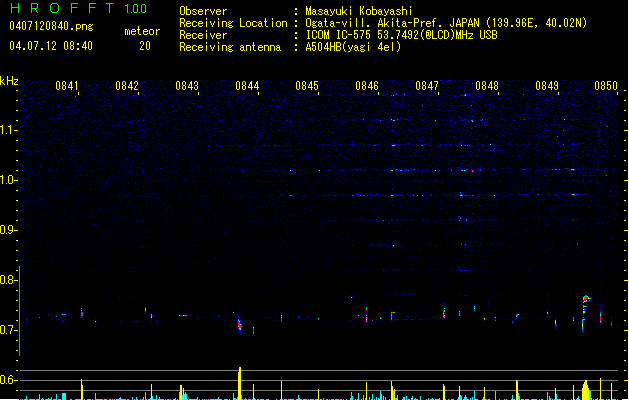Viewport: 629px width, 400px height.
Task: Click the 1.1 frequency axis label
Action: [8, 130]
